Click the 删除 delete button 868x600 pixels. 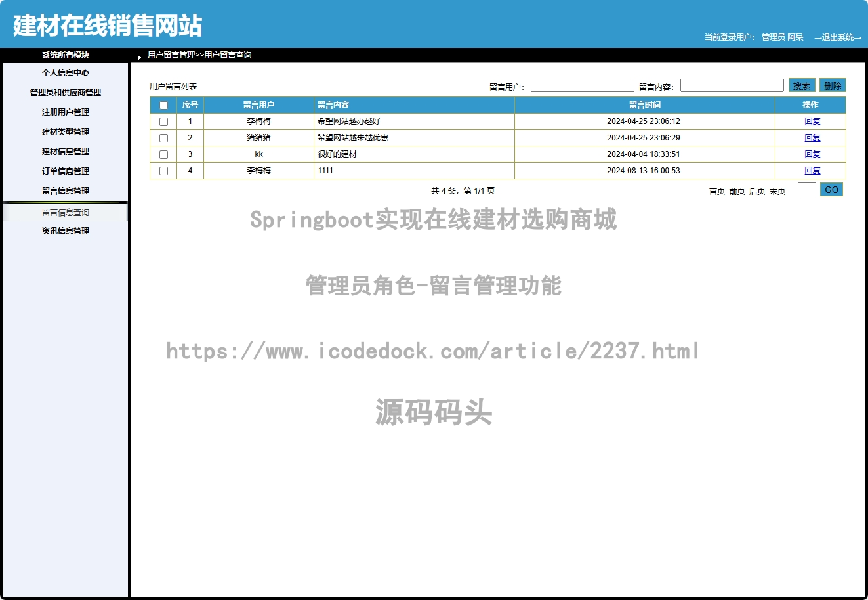833,86
